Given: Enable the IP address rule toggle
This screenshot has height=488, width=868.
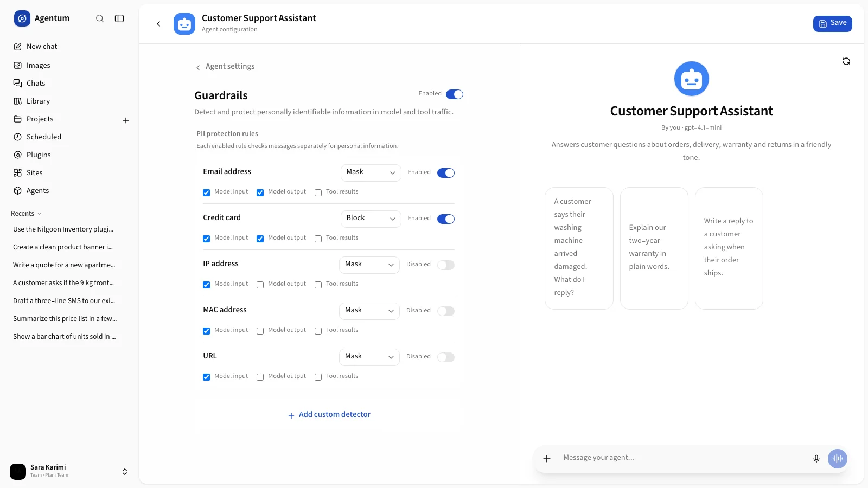Looking at the screenshot, I should point(446,265).
